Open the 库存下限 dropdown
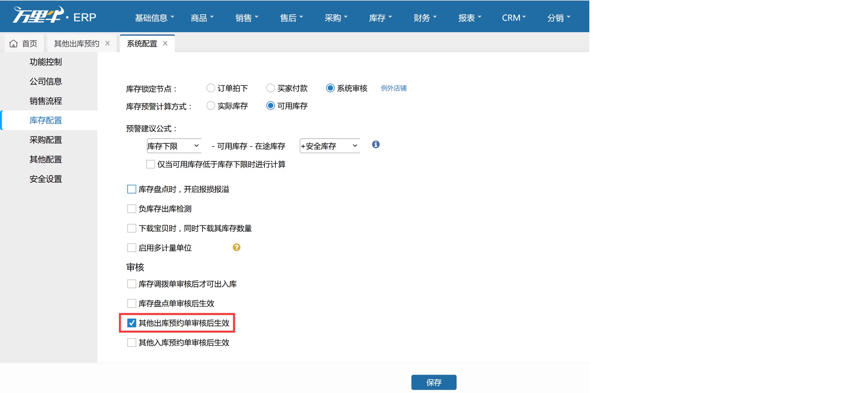The image size is (868, 393). [174, 146]
